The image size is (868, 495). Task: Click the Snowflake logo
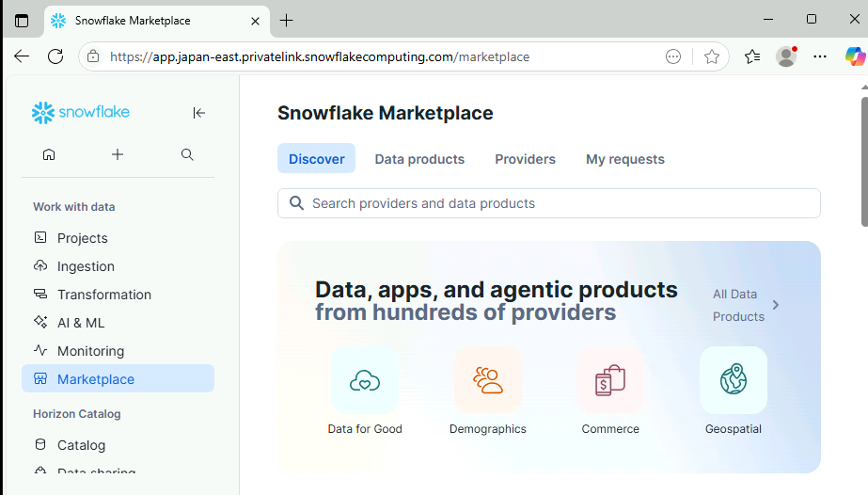click(x=81, y=113)
